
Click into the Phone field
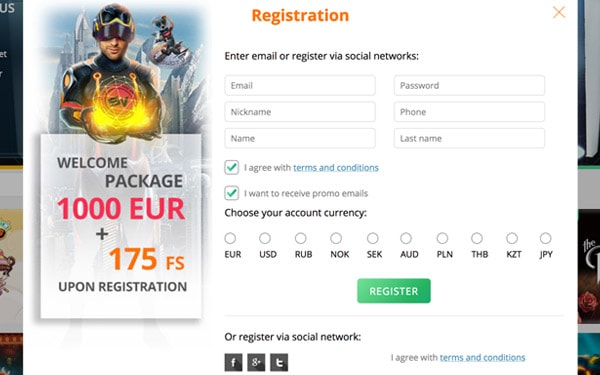coord(469,112)
